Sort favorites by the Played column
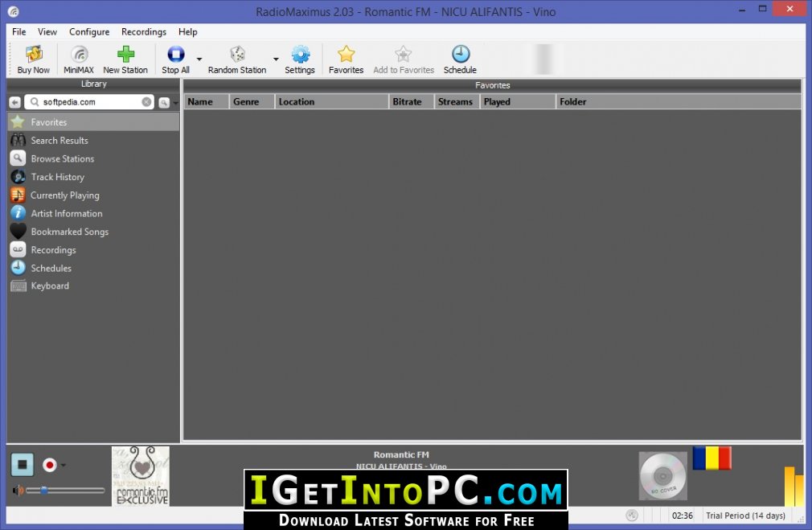This screenshot has height=530, width=812. point(518,101)
